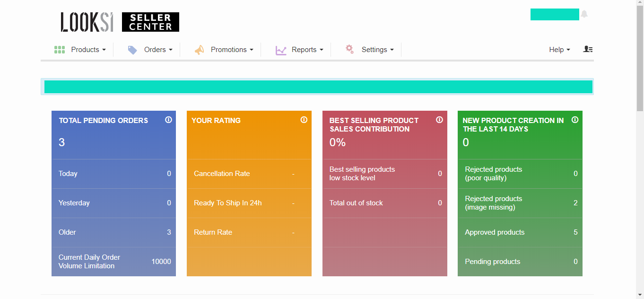Show info for Total Pending Orders card

168,120
